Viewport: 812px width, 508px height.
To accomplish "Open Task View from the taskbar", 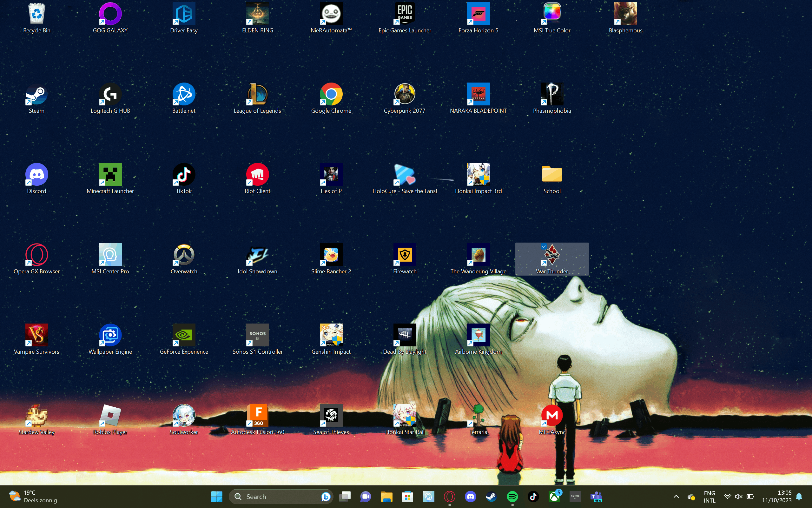I will click(x=345, y=497).
